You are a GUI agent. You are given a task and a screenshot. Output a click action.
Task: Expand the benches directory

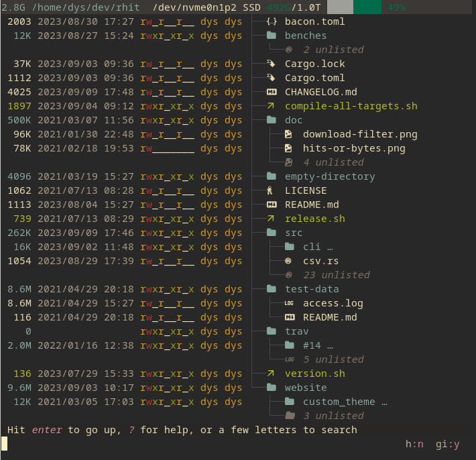click(x=306, y=36)
